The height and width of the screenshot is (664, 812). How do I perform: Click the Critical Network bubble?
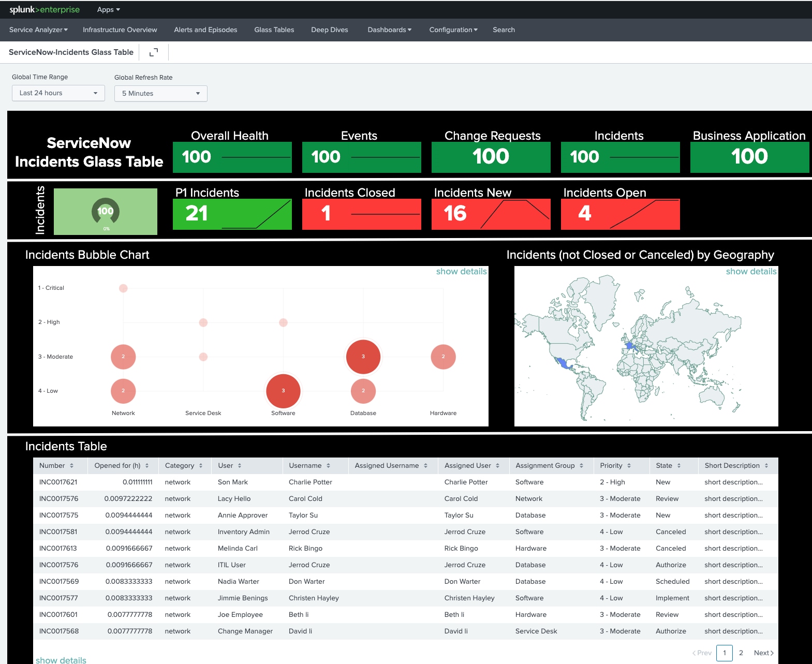pyautogui.click(x=123, y=288)
